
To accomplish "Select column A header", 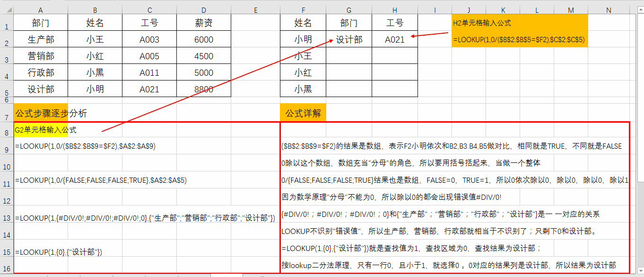I will tap(40, 9).
